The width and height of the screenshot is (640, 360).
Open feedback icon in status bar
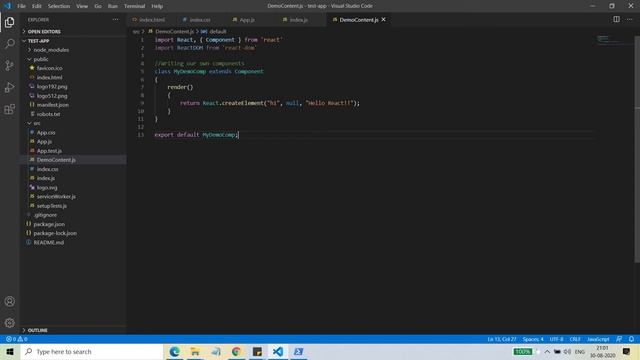[619, 339]
